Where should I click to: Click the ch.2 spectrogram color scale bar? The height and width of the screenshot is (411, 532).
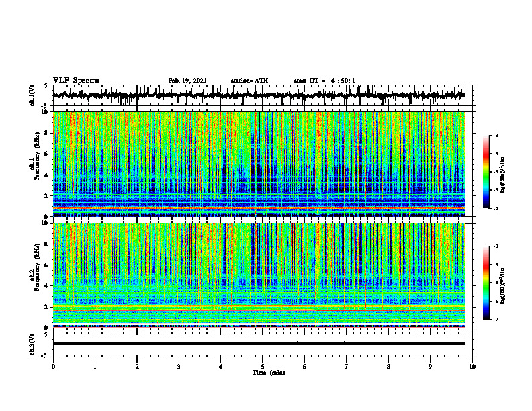(486, 283)
